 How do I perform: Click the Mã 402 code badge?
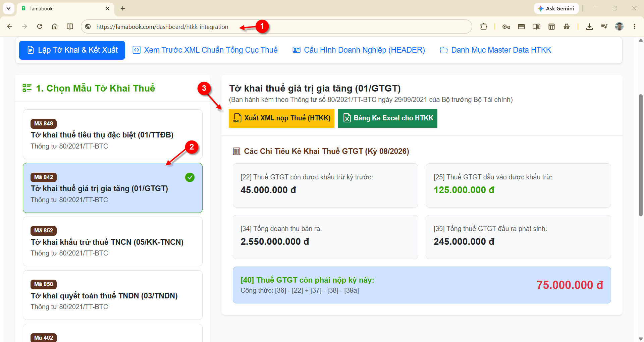[x=44, y=338]
